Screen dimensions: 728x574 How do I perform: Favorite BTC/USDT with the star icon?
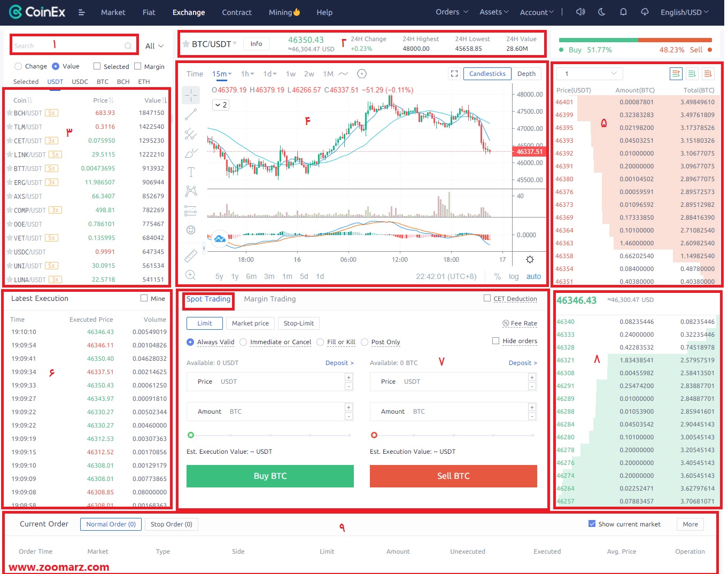point(185,44)
